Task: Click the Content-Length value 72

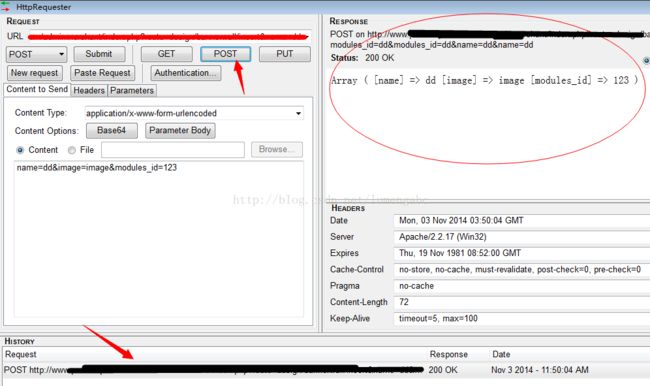Action: (521, 302)
